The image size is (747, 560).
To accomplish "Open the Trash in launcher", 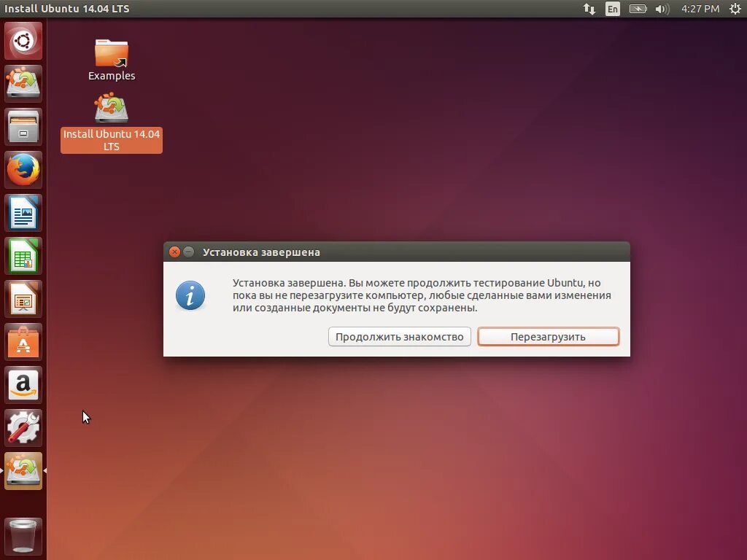I will click(23, 536).
